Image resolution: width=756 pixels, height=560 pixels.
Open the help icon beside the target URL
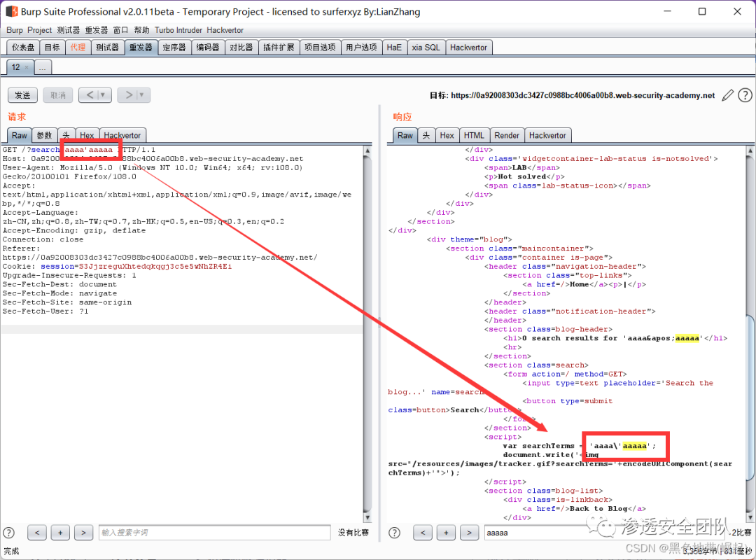tap(745, 95)
